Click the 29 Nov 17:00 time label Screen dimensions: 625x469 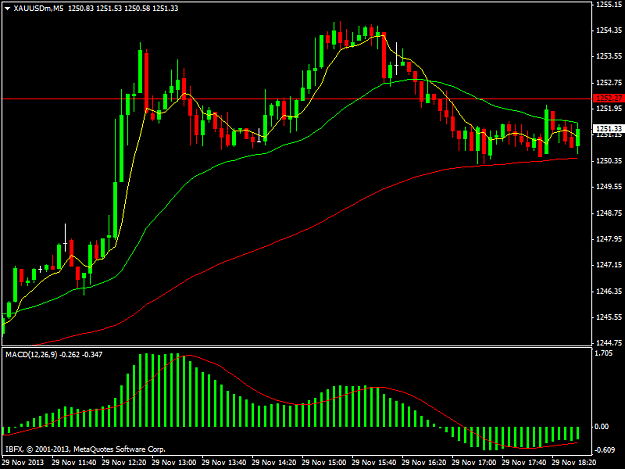pyautogui.click(x=474, y=463)
